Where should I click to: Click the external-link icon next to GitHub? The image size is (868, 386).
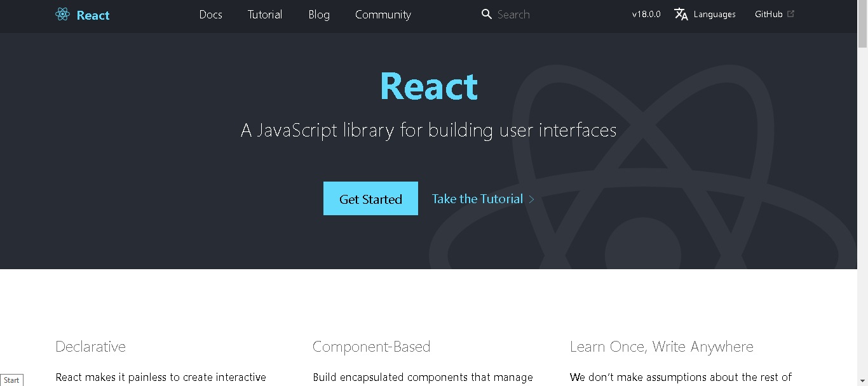tap(790, 12)
